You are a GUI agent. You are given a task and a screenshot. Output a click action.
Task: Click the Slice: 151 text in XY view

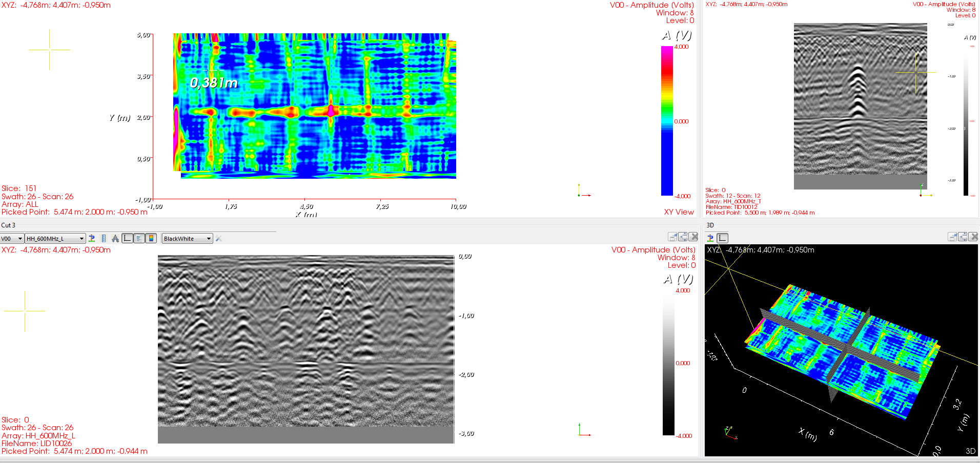[19, 188]
